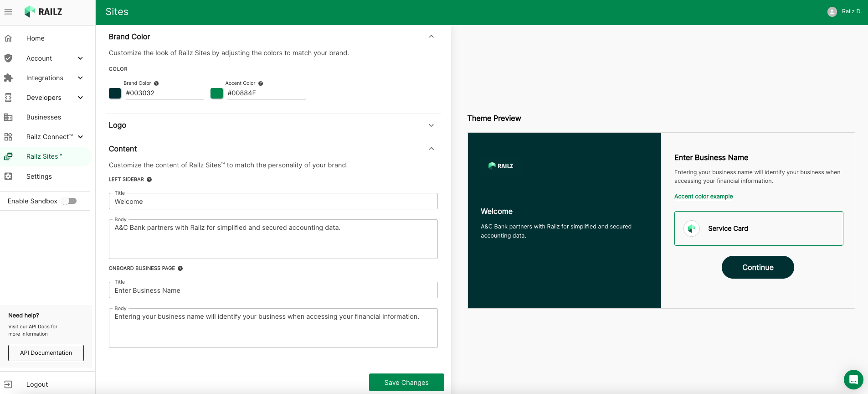Click the Left Sidebar Title field

click(273, 202)
